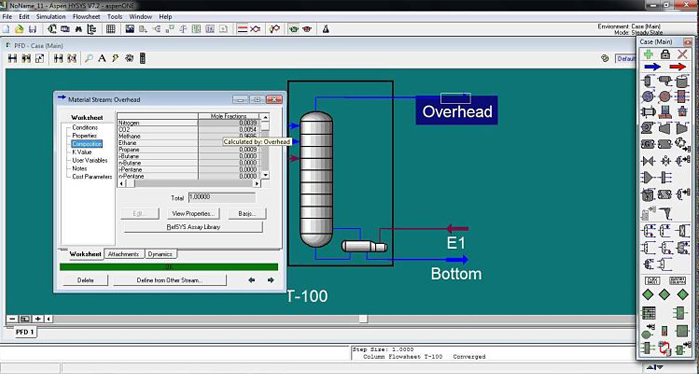Click the E1 energy stream label
The height and width of the screenshot is (380, 699).
pyautogui.click(x=456, y=243)
